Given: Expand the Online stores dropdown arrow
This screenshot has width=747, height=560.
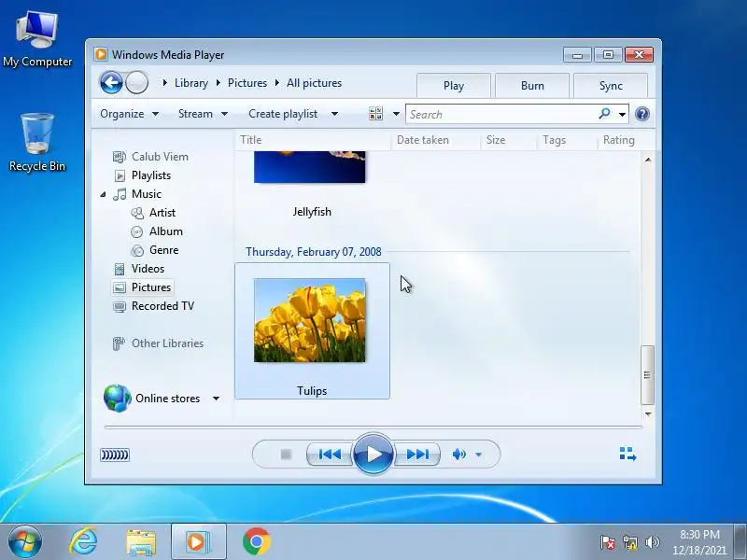Looking at the screenshot, I should pos(216,399).
